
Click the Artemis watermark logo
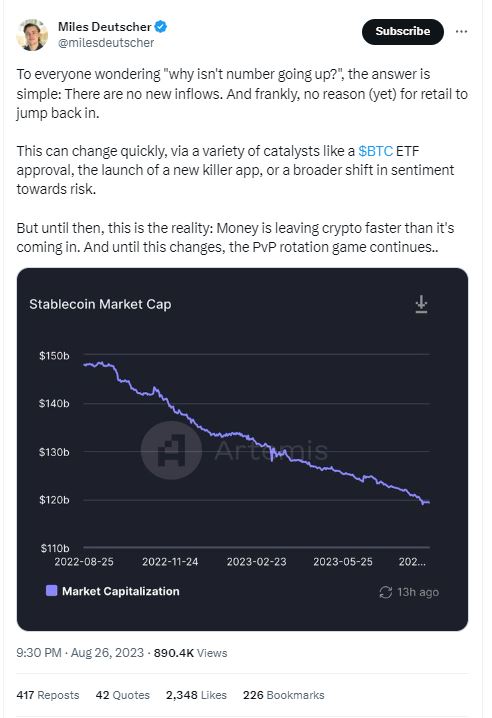coord(171,450)
